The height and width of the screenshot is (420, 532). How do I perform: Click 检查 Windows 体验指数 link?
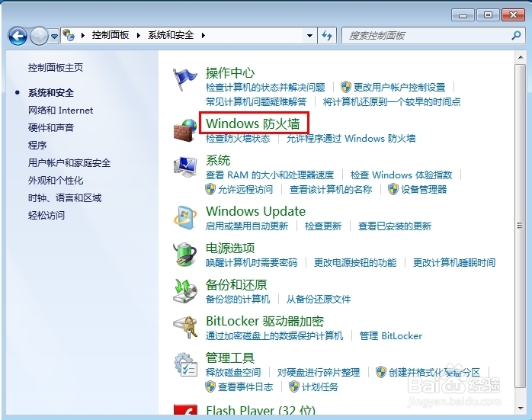click(401, 175)
